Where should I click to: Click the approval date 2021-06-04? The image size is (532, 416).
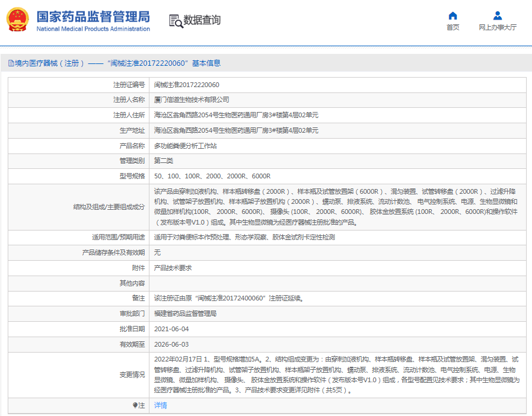171,328
